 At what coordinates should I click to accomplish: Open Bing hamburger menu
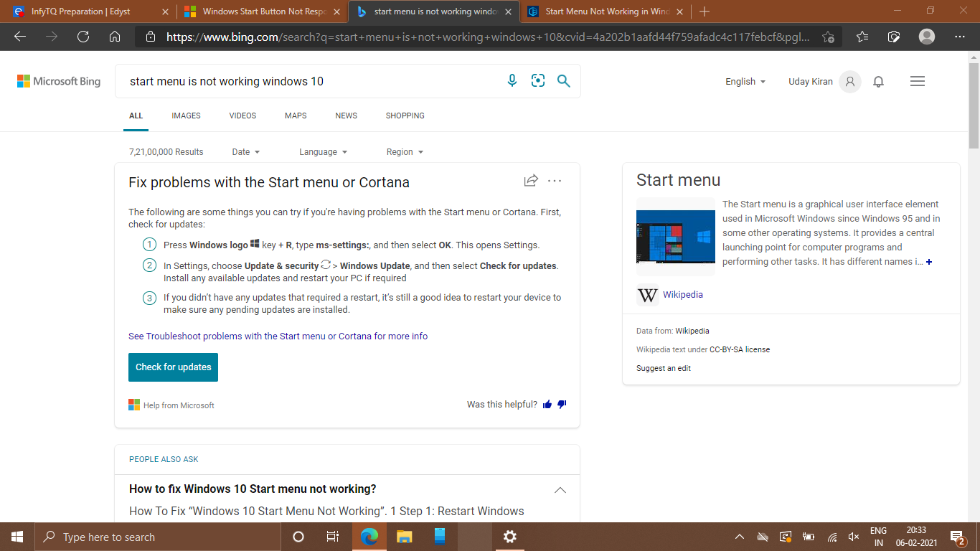918,82
